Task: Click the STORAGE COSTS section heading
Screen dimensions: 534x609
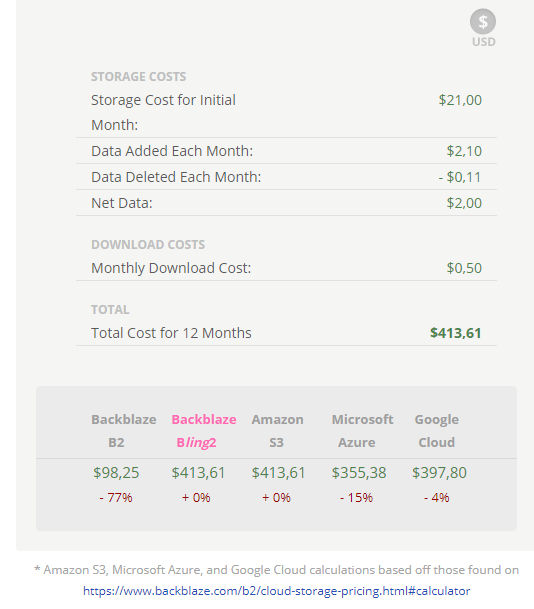Action: [x=139, y=77]
